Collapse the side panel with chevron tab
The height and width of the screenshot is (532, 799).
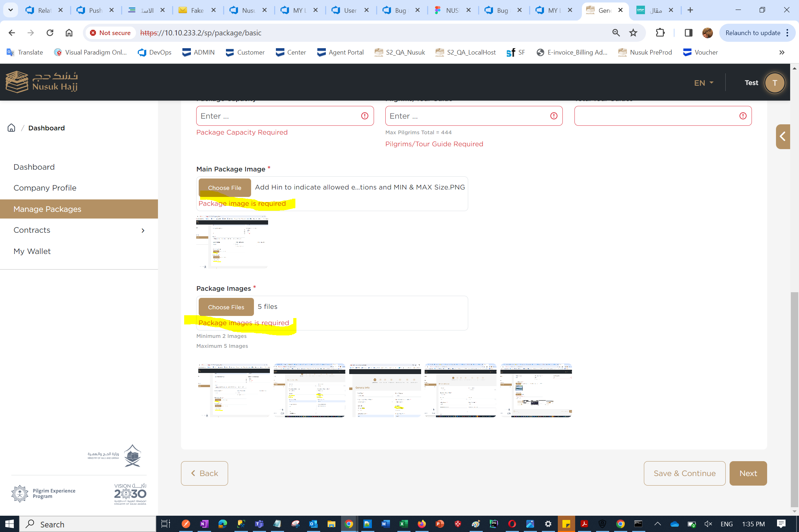coord(783,137)
